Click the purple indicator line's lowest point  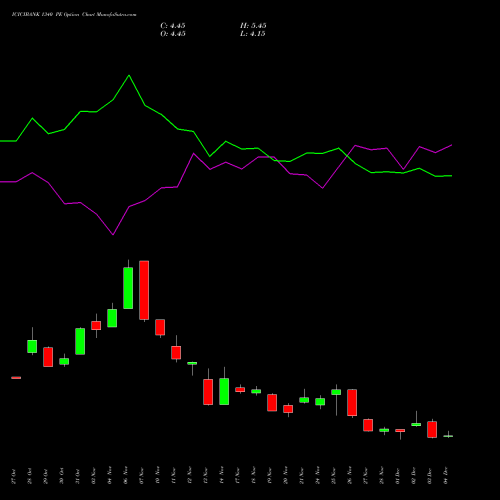click(x=113, y=235)
